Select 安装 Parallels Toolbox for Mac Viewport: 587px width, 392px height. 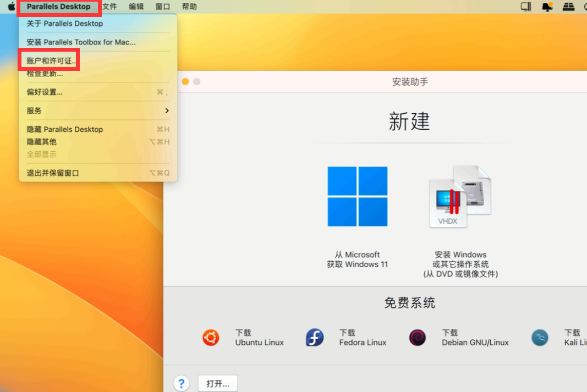81,42
